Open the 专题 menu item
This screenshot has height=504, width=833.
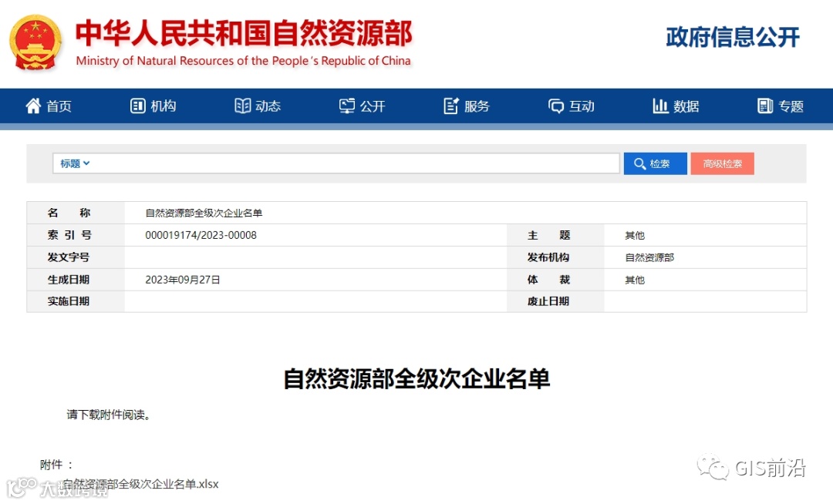781,106
